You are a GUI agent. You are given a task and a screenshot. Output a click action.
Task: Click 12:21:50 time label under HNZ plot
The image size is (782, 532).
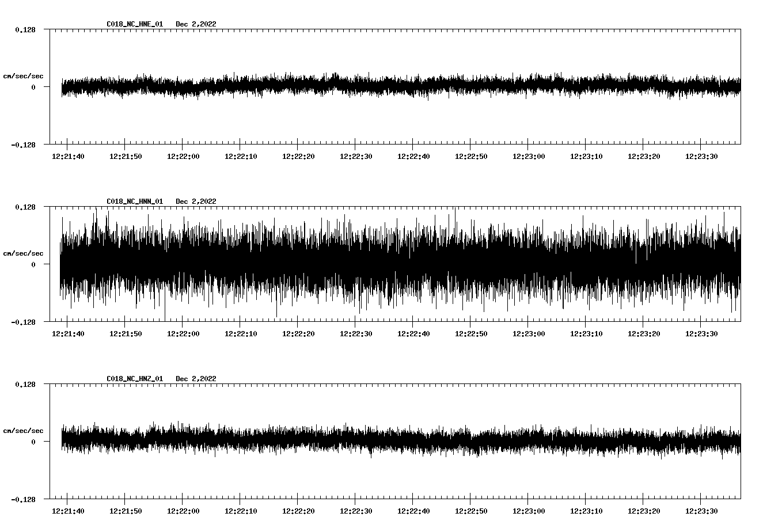(x=126, y=511)
